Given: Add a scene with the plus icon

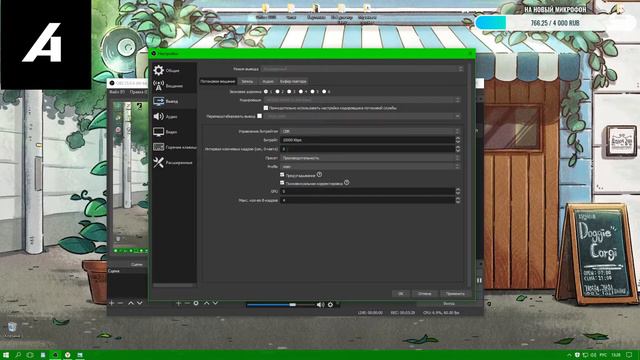Looking at the screenshot, I should [x=111, y=303].
